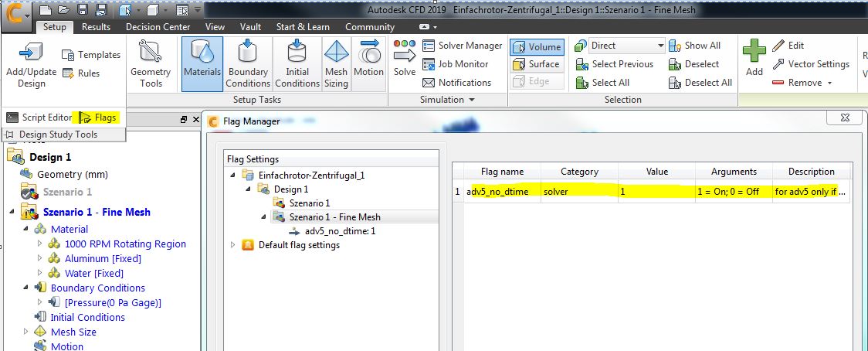
Task: Open Rules in the Setup ribbon
Action: click(81, 73)
